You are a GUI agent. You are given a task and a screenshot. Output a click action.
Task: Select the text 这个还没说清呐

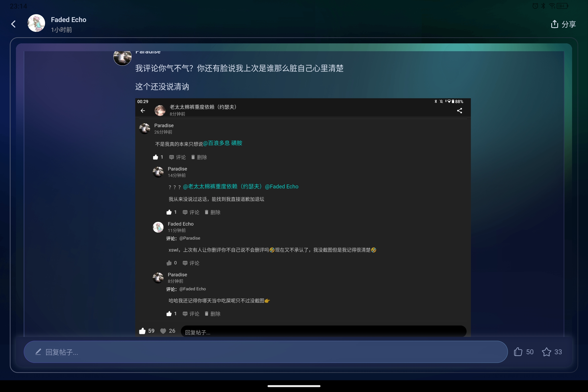pos(162,87)
